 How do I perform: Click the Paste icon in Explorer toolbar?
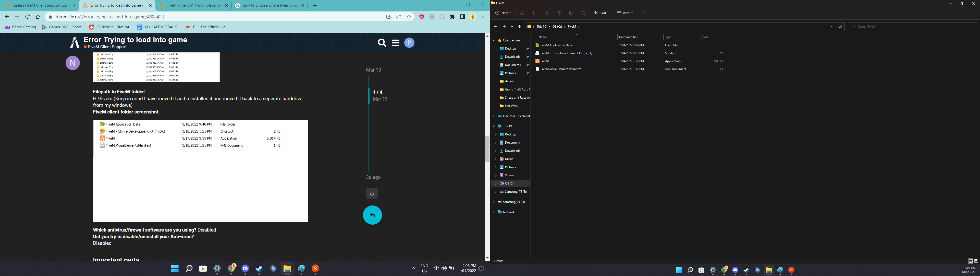pos(547,13)
